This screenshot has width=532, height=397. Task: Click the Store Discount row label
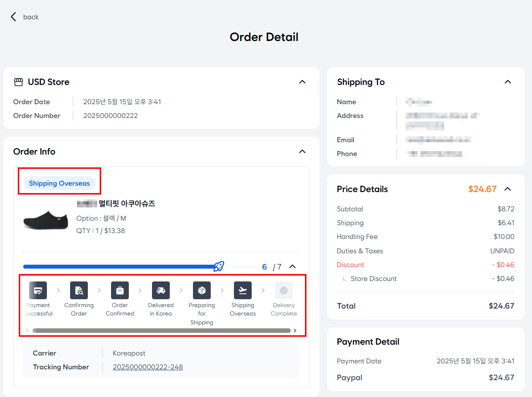[374, 279]
